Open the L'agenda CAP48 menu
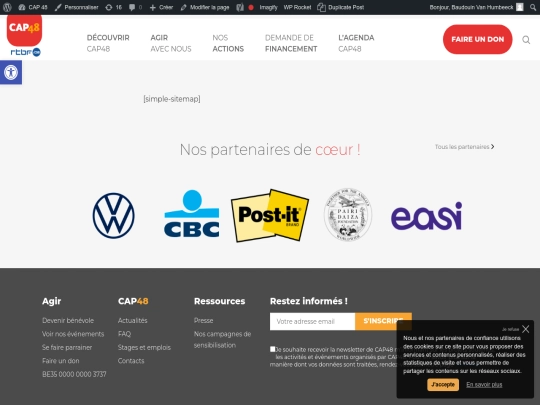This screenshot has height=405, width=540. click(x=356, y=43)
